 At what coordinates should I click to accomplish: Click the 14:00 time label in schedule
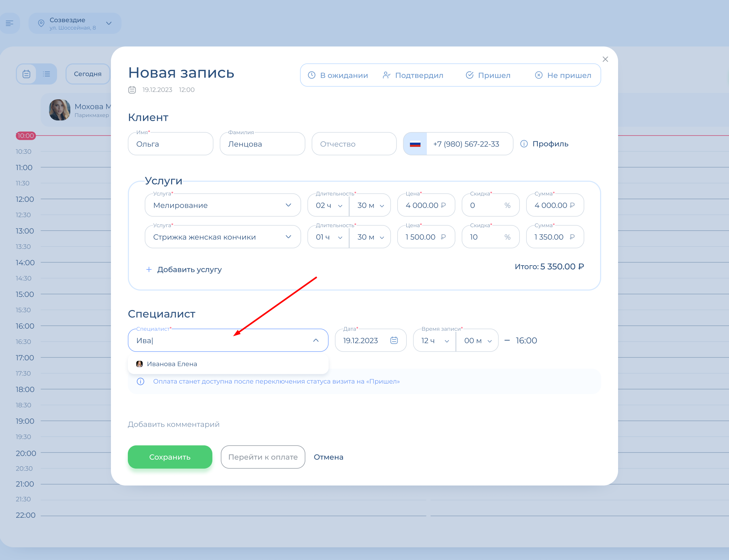[x=25, y=263]
